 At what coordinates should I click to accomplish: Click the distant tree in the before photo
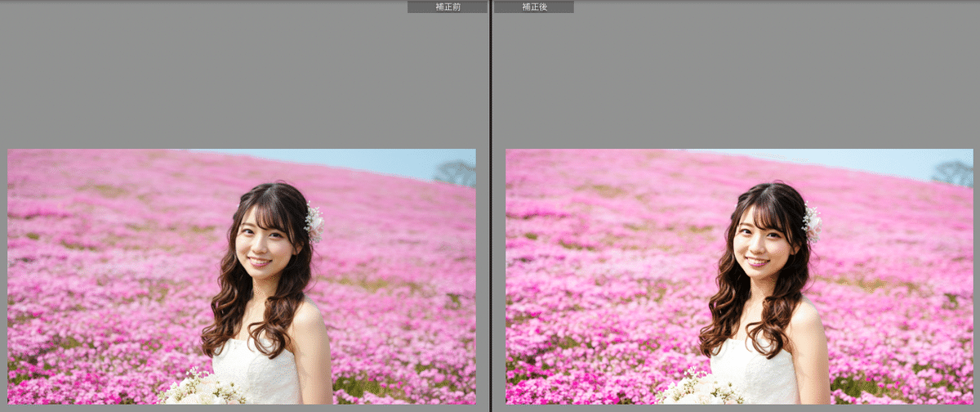point(457,172)
